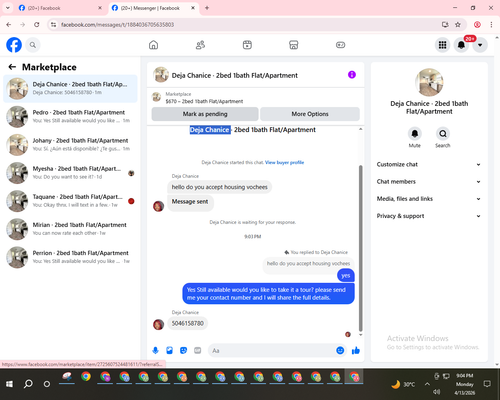Mute the chat using the bell icon
This screenshot has width=500, height=400.
tap(414, 134)
